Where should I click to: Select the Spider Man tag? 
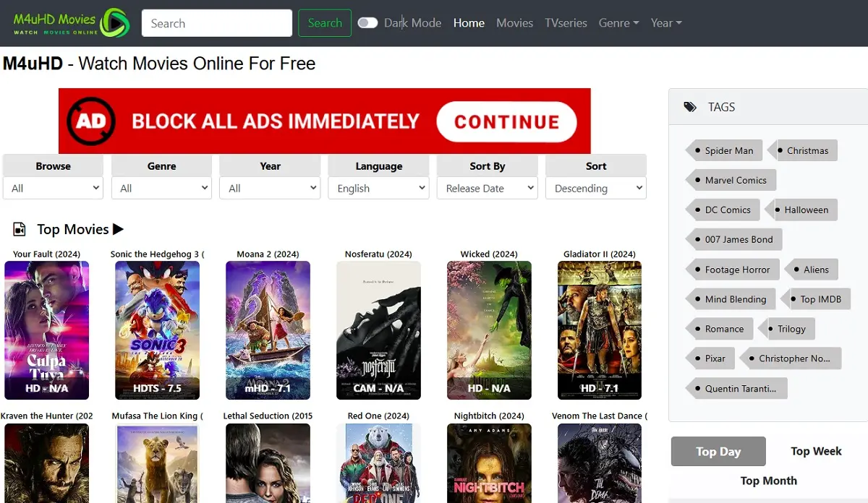(x=724, y=150)
